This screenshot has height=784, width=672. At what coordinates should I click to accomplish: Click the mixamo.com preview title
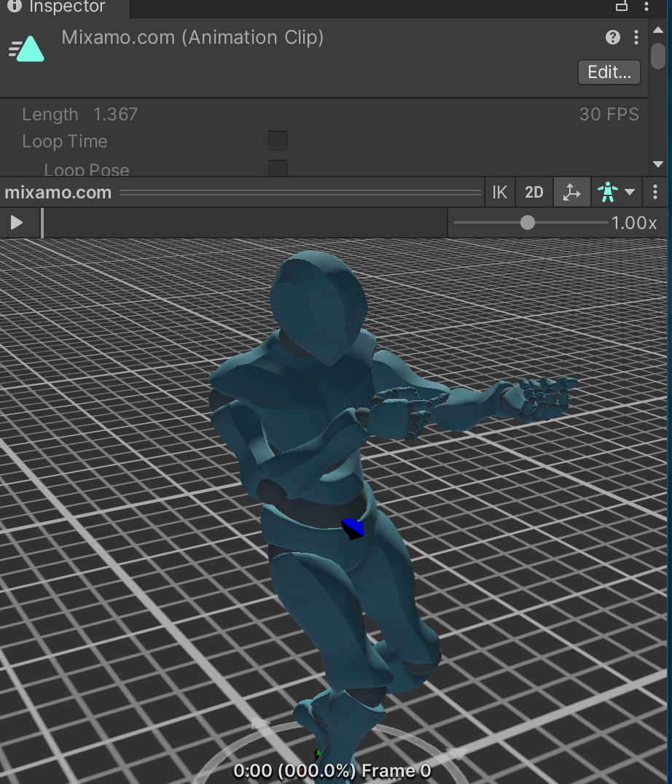(58, 193)
